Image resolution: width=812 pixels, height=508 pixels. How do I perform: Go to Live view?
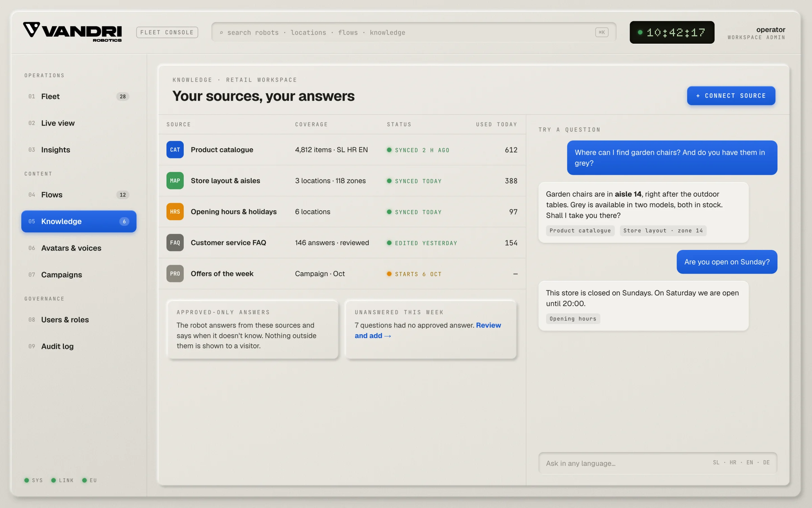[x=79, y=123]
